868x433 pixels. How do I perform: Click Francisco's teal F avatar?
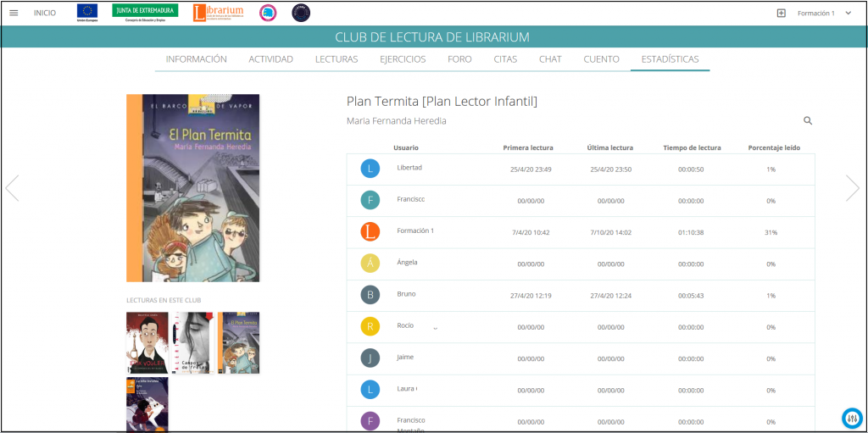click(x=370, y=200)
